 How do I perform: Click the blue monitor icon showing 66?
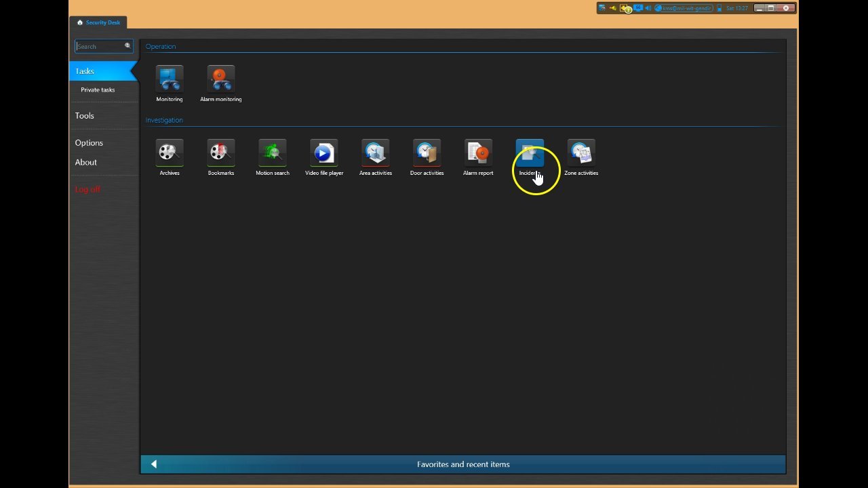pyautogui.click(x=638, y=8)
